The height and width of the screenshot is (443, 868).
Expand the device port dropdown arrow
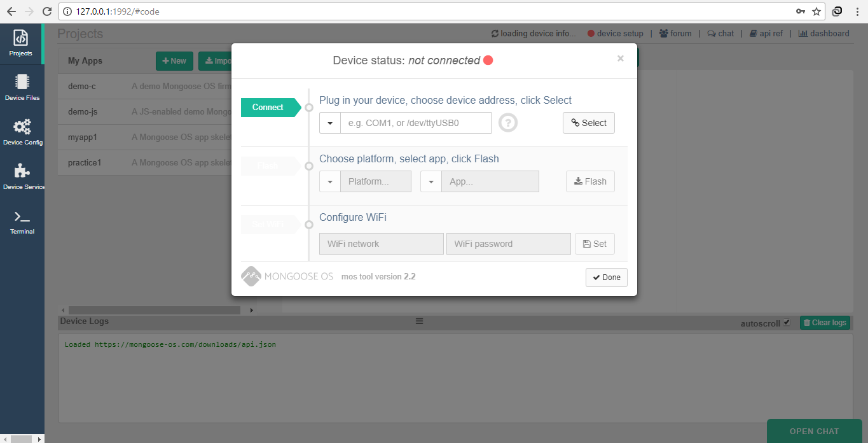(x=329, y=122)
